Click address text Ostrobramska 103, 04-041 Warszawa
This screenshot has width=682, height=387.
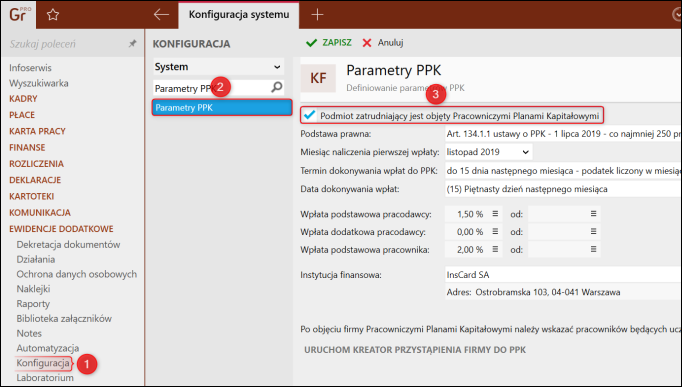(x=548, y=292)
